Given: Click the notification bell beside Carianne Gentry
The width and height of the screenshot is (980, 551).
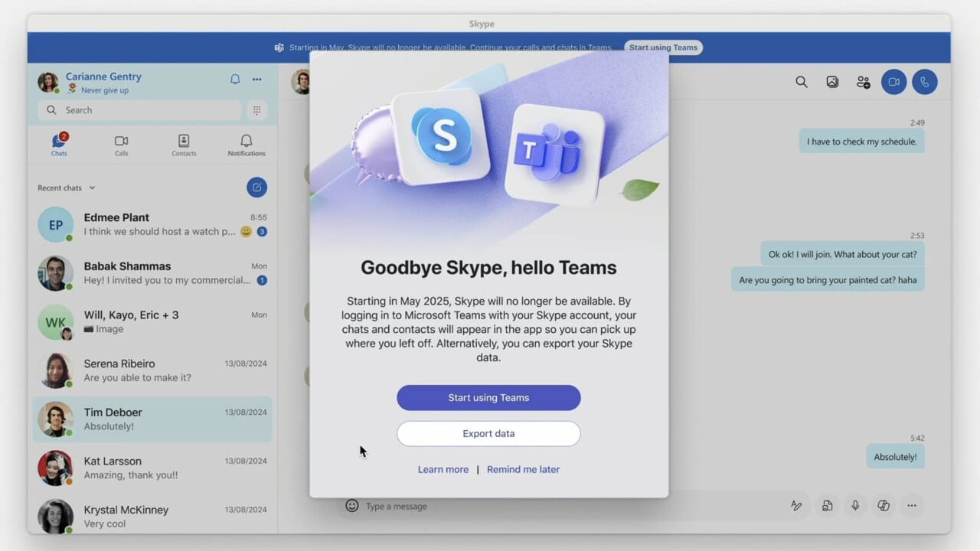Looking at the screenshot, I should [x=235, y=79].
